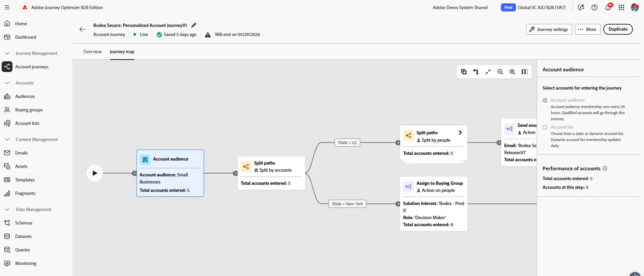Switch to the Overview tab
Screen dimensions: 644x276
[x=92, y=51]
